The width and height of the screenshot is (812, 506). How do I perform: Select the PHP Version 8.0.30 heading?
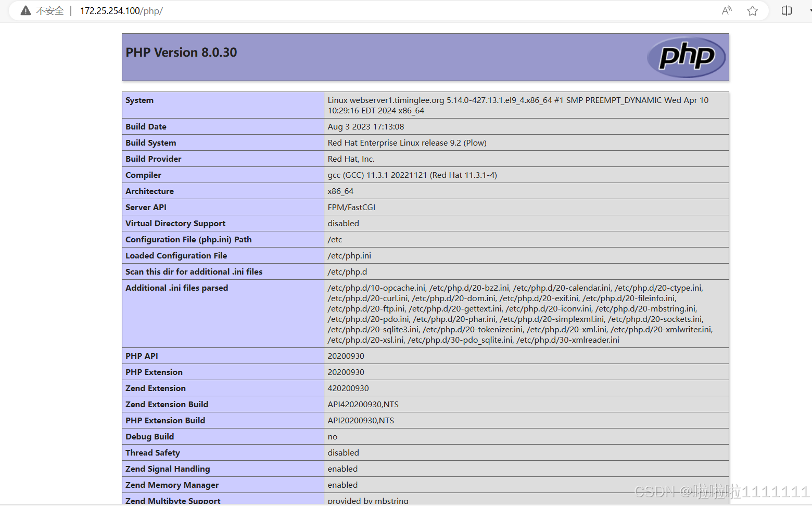(x=181, y=53)
